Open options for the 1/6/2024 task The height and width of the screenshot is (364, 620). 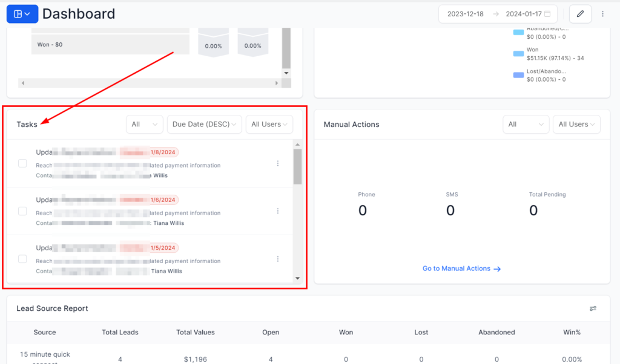click(278, 211)
